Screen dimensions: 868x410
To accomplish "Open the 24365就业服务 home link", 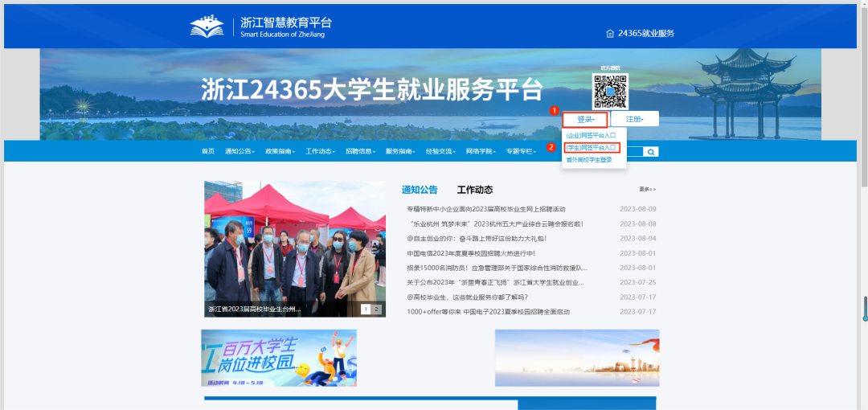I will [x=641, y=33].
